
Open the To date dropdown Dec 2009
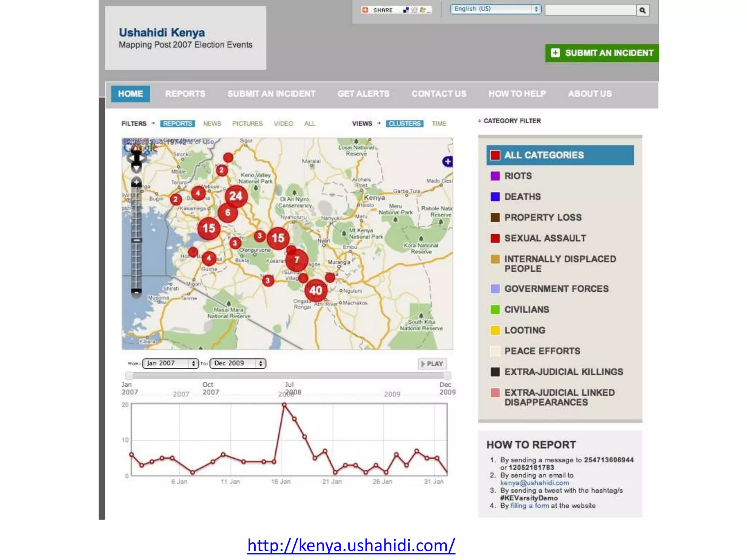238,363
